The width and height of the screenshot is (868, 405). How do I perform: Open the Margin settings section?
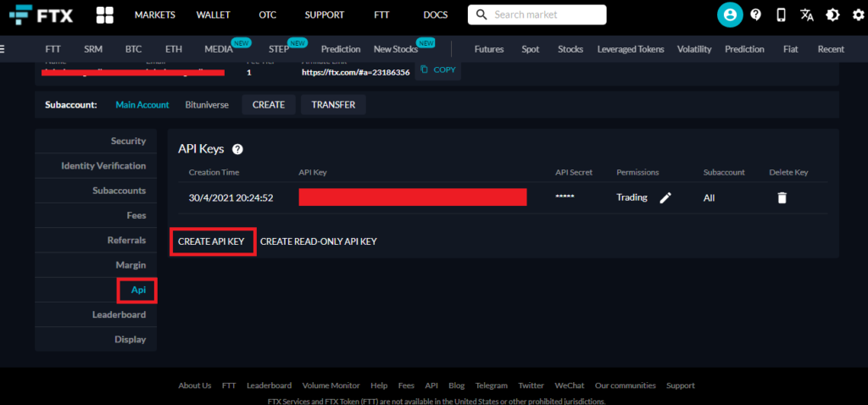pyautogui.click(x=96, y=265)
